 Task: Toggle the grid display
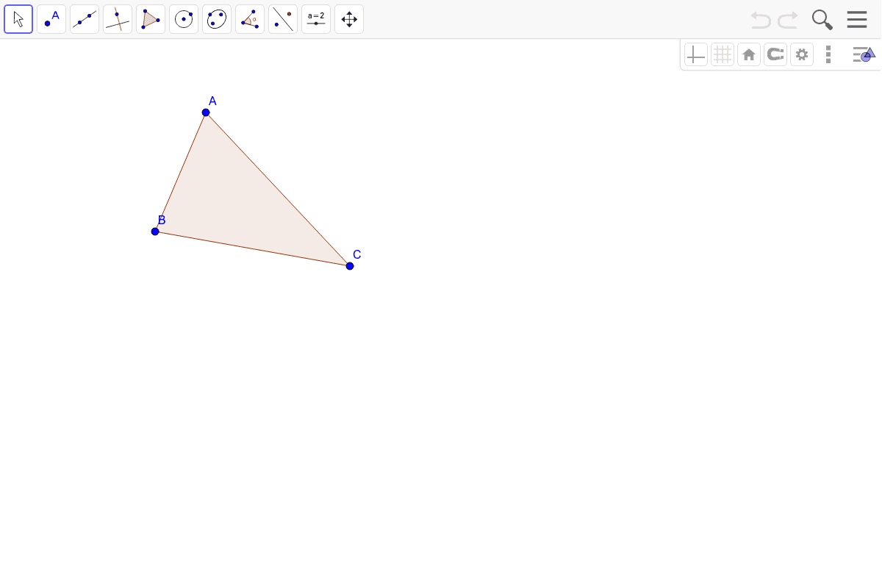pyautogui.click(x=723, y=54)
